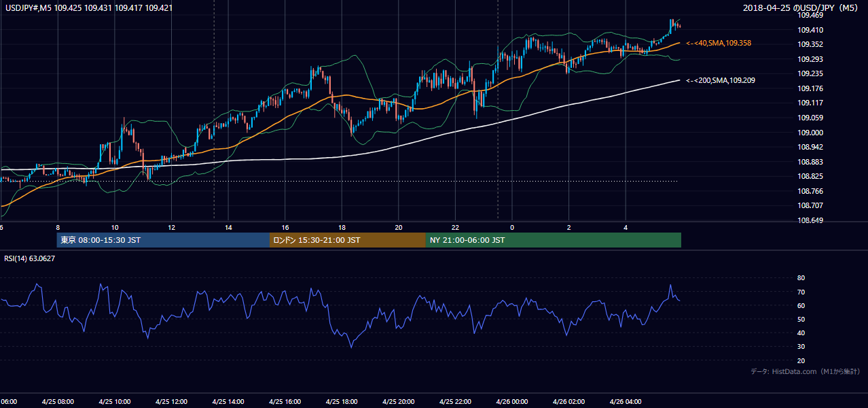Click hour tick 14 under the price chart
868x408 pixels.
pyautogui.click(x=228, y=228)
